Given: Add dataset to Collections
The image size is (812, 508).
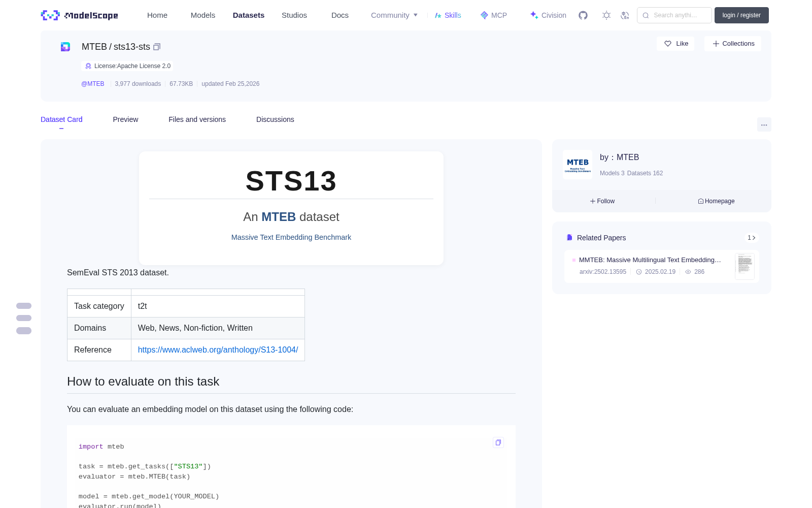Looking at the screenshot, I should click(x=733, y=44).
